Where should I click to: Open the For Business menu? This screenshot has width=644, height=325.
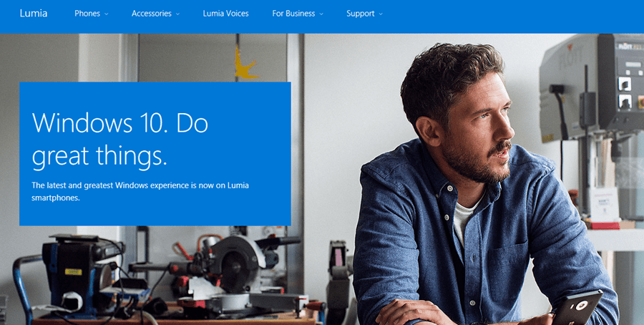[x=293, y=14]
